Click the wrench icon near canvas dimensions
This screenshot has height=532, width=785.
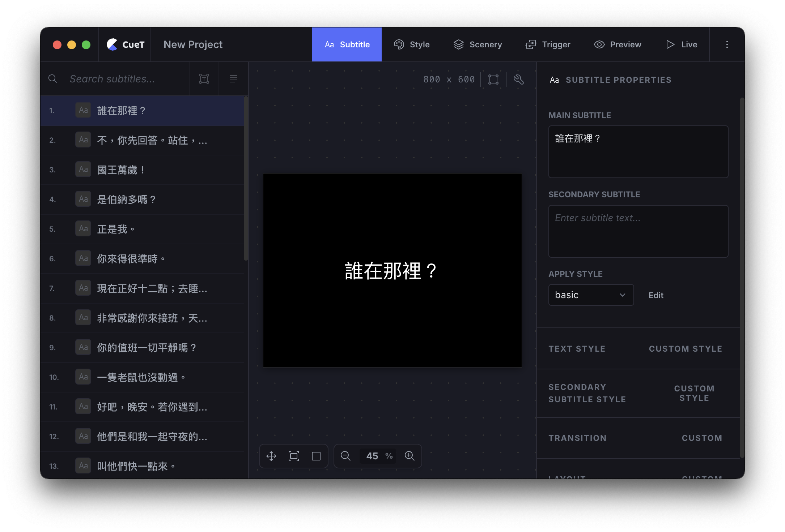pos(519,80)
